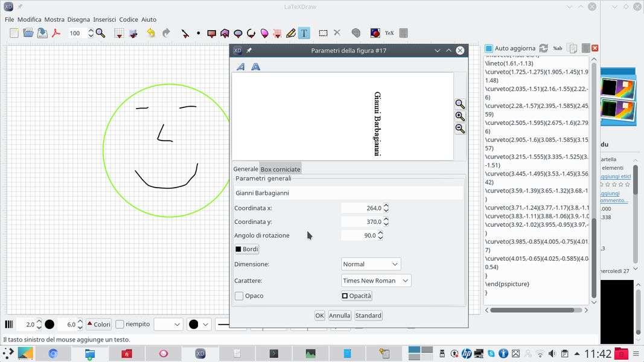Open the Dimensione dropdown showing Normal
Screen dimensions: 644x362
(371, 264)
